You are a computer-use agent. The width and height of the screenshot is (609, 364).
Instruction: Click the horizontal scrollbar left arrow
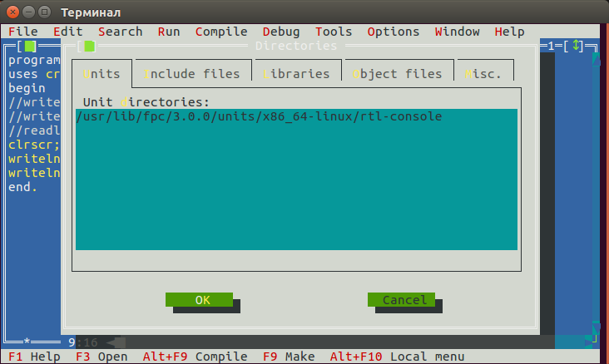click(111, 342)
